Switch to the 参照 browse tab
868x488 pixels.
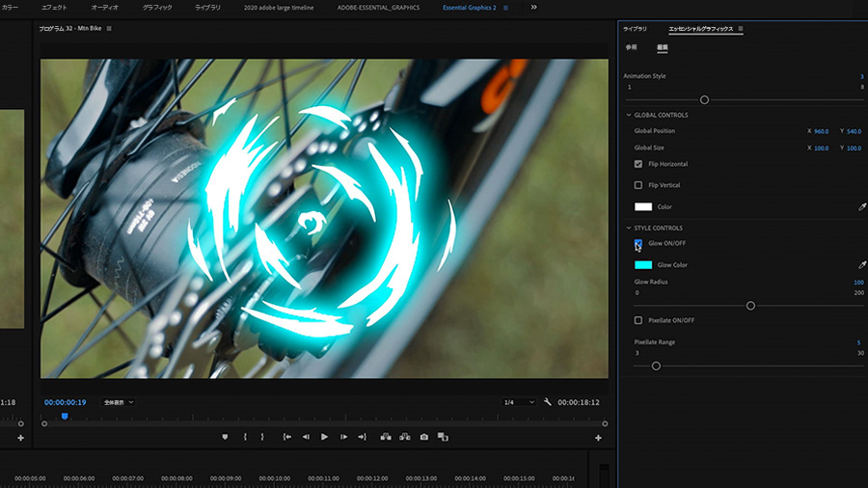[x=632, y=47]
